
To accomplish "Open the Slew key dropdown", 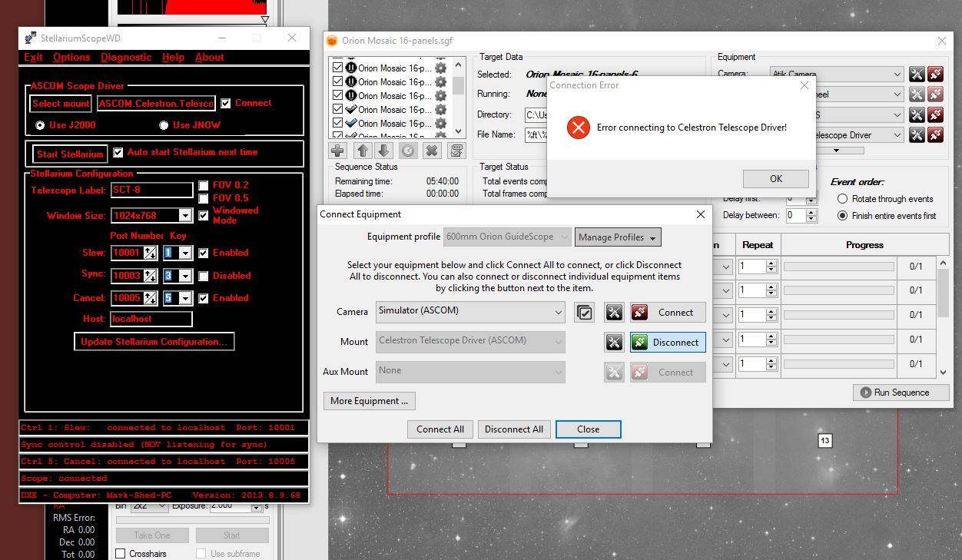I will coord(184,253).
